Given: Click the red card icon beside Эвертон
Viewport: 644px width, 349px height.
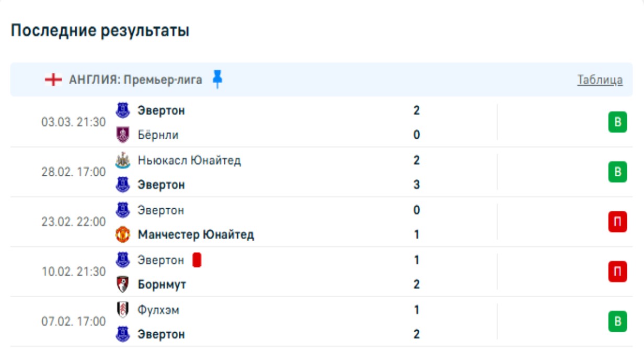Looking at the screenshot, I should click(197, 260).
